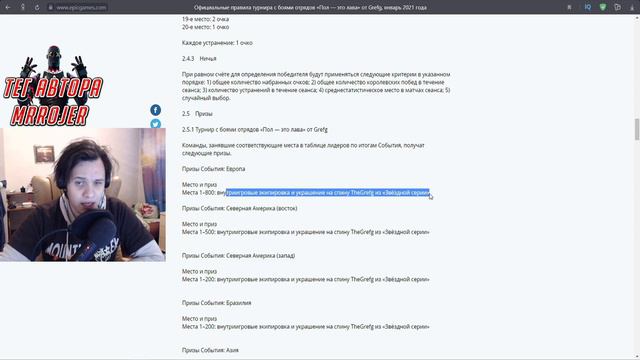Click the 'Места 1–500' prize line
This screenshot has width=640, height=360.
(306, 232)
